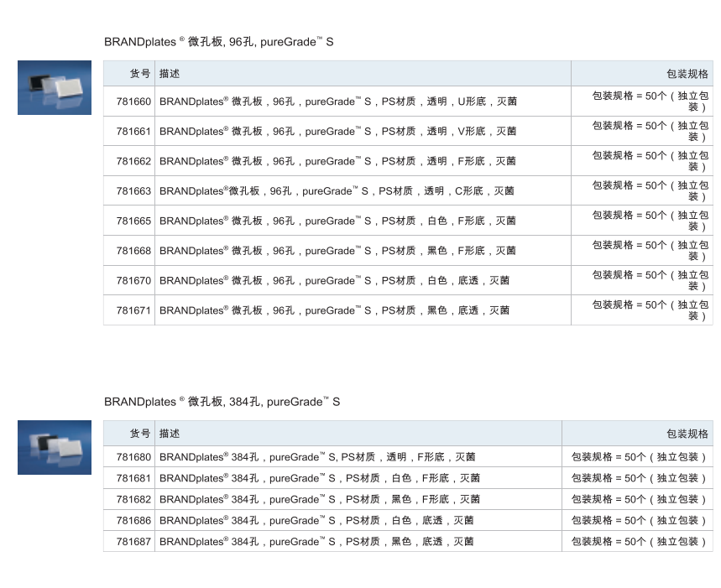
Task: Click the packaging spec cell for 781680
Action: (639, 457)
